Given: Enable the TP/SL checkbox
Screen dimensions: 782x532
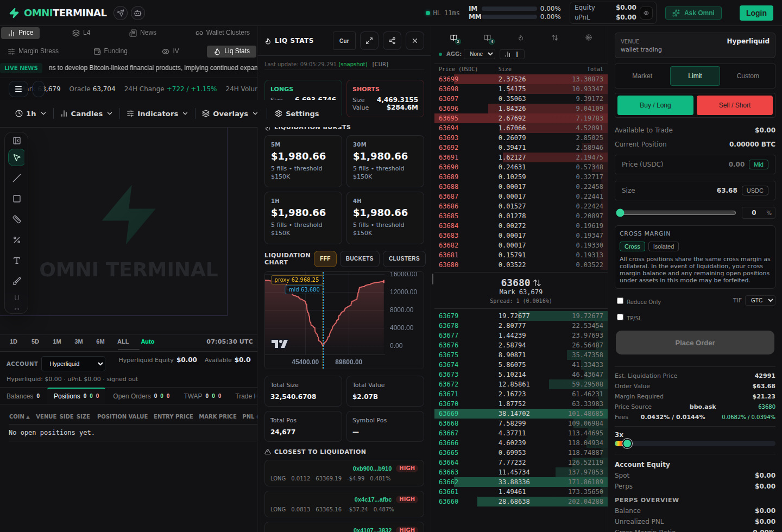Looking at the screenshot, I should click(620, 317).
